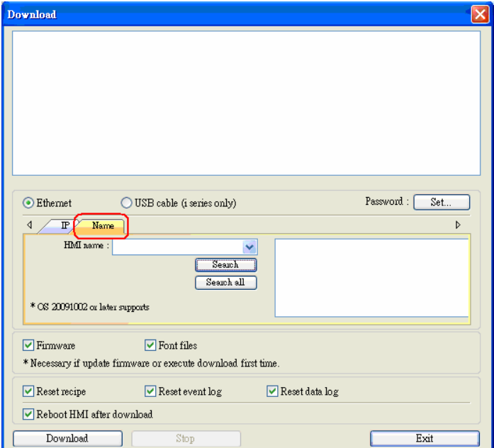Click inside the download log message area
Screen dimensions: 494x448
[247, 103]
